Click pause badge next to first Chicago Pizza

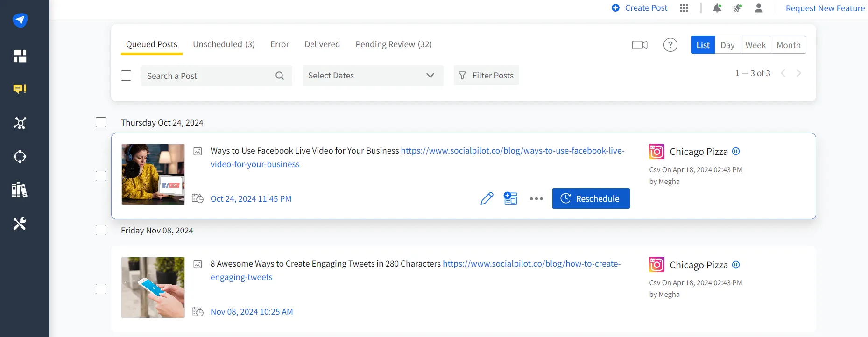point(736,151)
